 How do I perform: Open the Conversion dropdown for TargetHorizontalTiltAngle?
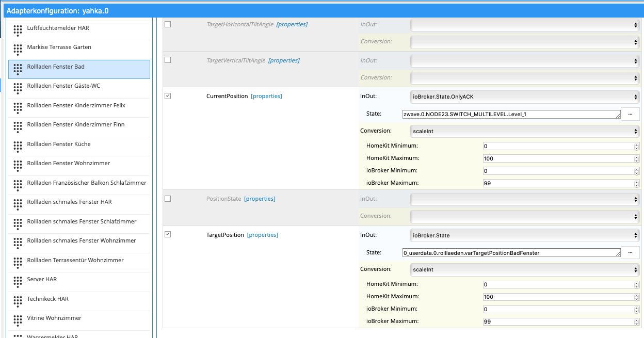coord(525,42)
